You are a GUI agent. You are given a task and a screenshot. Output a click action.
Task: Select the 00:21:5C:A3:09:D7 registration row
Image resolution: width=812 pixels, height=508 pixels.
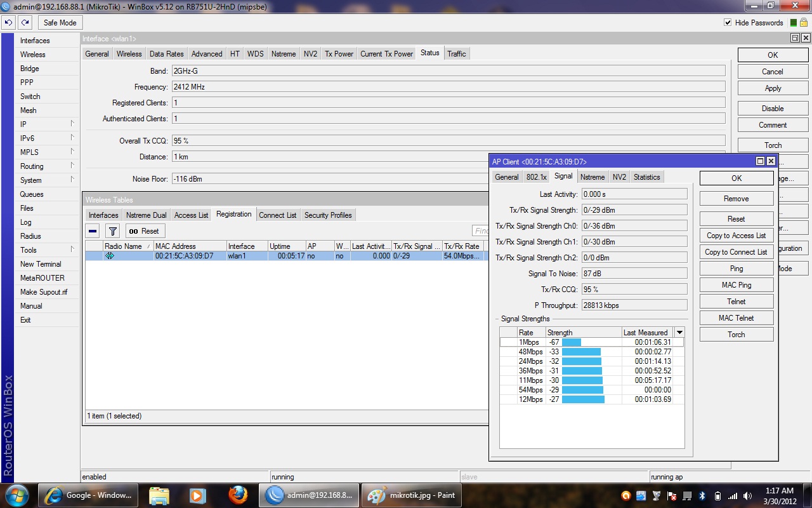pos(184,256)
